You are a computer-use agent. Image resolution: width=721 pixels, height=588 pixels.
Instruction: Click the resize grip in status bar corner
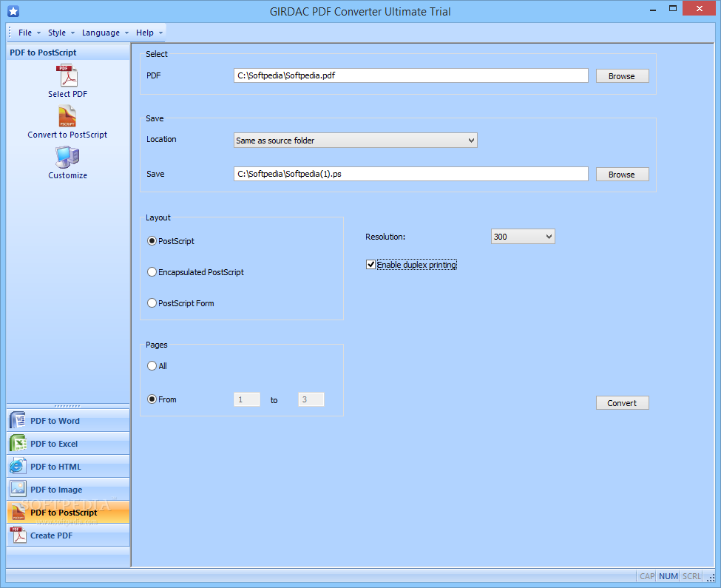tap(711, 578)
